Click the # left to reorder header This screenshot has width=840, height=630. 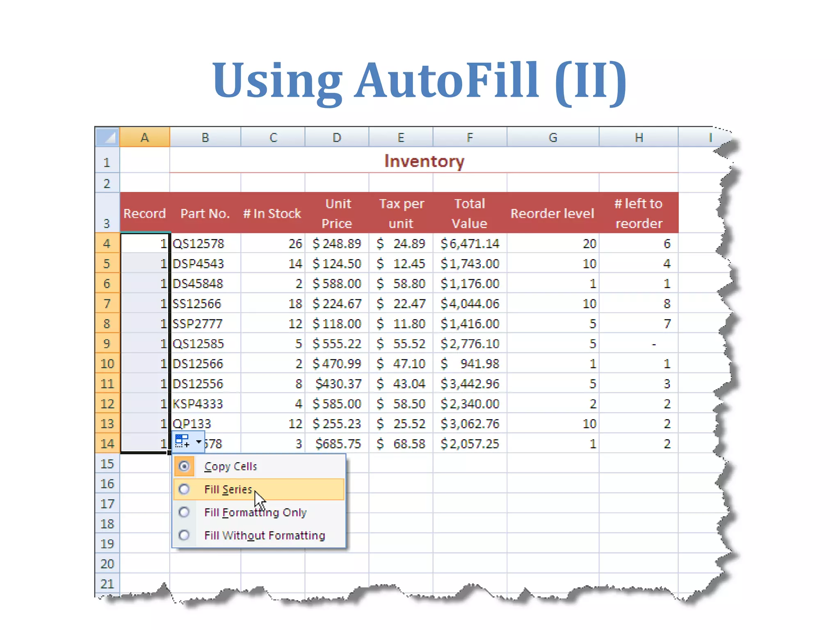coord(639,213)
